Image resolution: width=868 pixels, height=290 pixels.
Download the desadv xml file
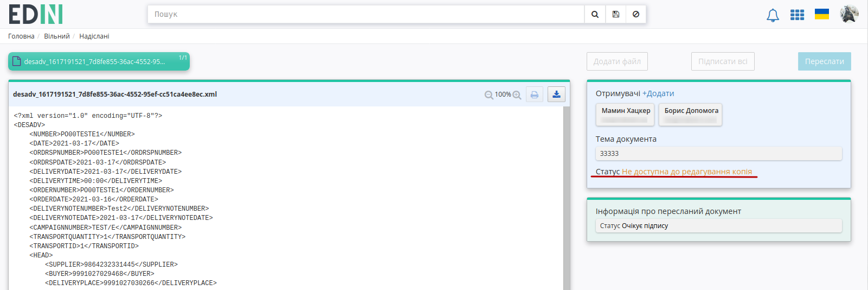(556, 94)
